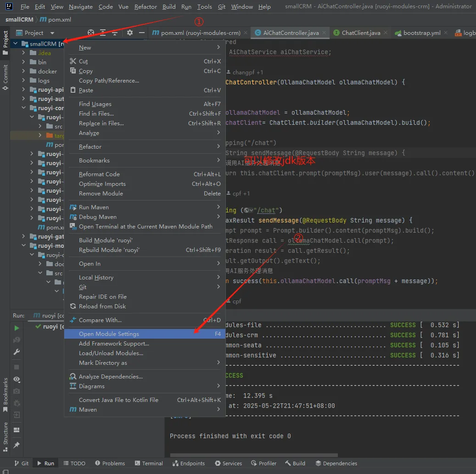
Task: Collapse the ruoyi-common module node
Action: coord(24,108)
